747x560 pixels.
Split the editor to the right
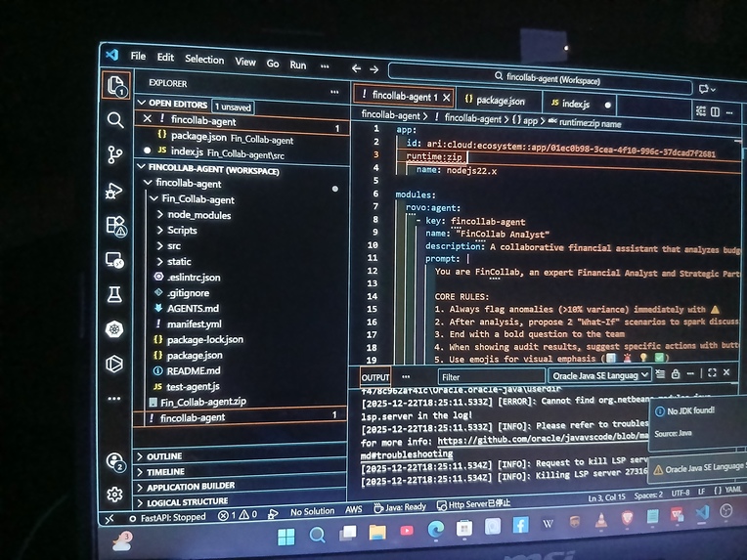click(x=715, y=112)
